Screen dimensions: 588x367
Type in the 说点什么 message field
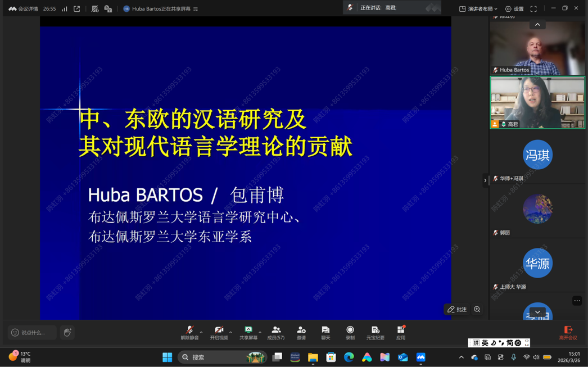pos(33,333)
